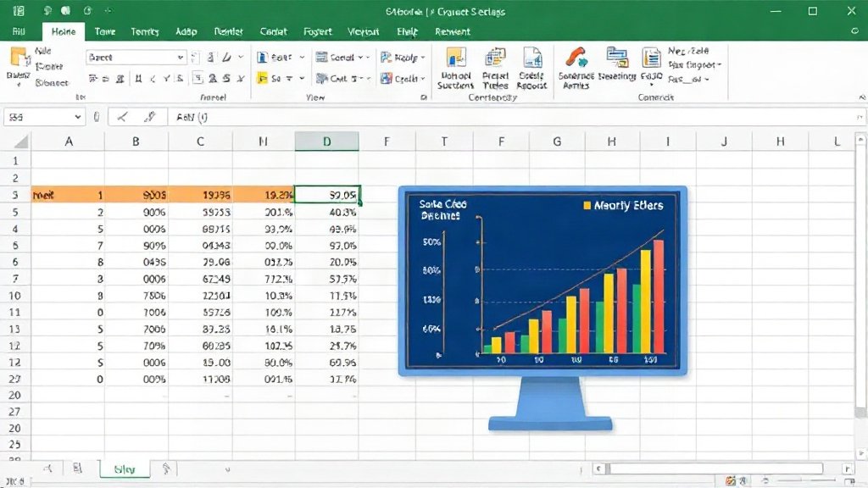Click the Cyelit colored icon
Viewport: 868px width, 488px height.
point(386,79)
